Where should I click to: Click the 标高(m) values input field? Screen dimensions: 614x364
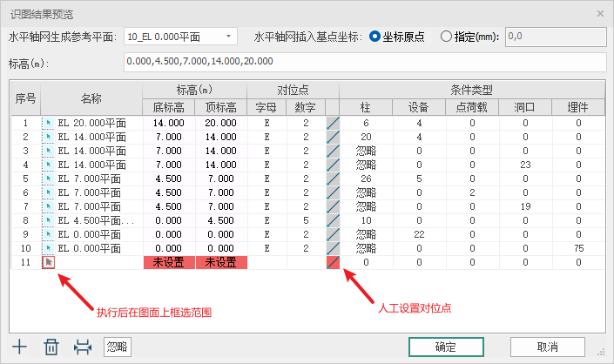pyautogui.click(x=363, y=63)
